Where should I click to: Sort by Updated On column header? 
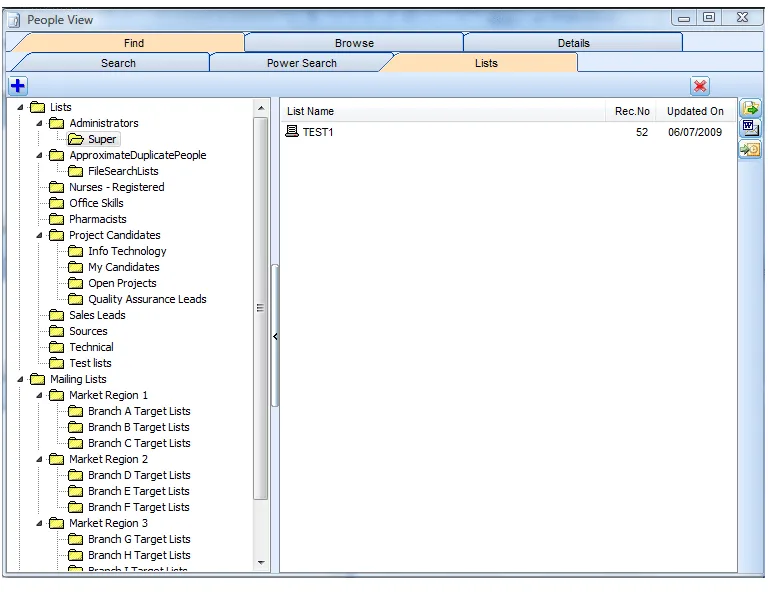tap(695, 111)
